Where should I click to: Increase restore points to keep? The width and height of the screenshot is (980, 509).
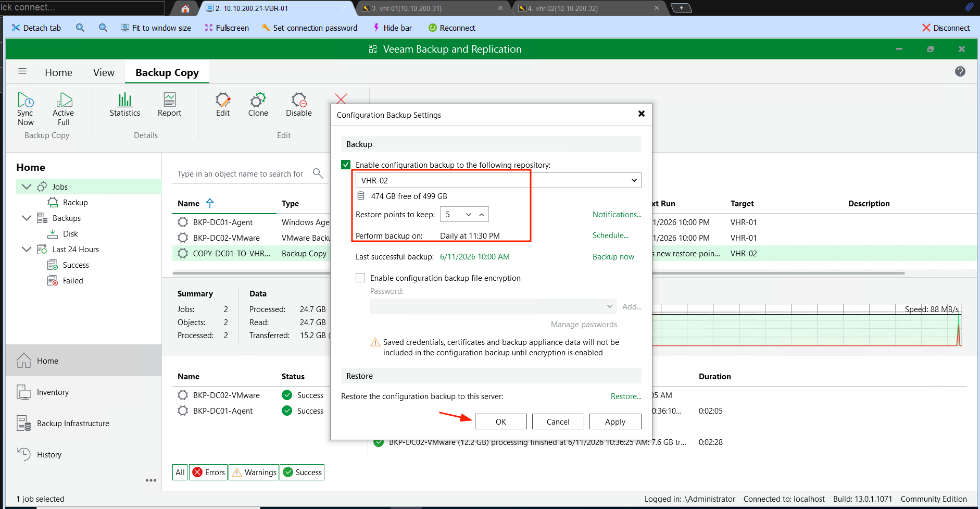482,215
